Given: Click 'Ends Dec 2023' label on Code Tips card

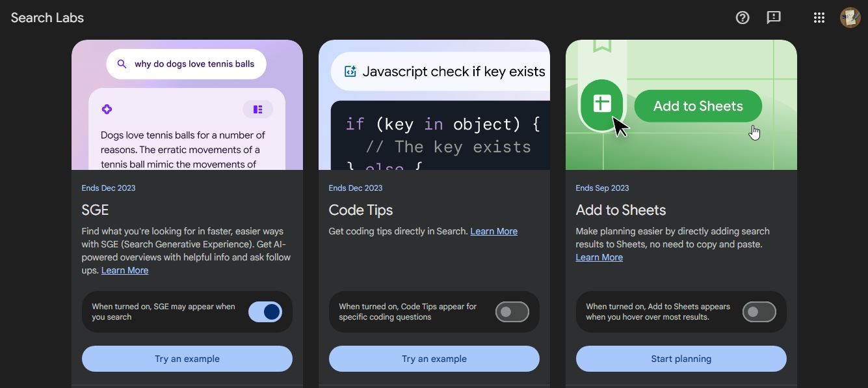Looking at the screenshot, I should (x=356, y=188).
